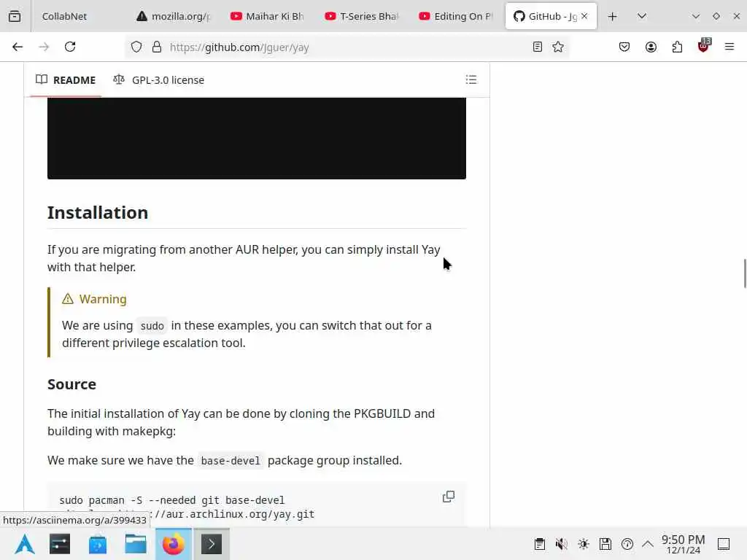
Task: Launch Discover software center from taskbar
Action: coord(98,544)
